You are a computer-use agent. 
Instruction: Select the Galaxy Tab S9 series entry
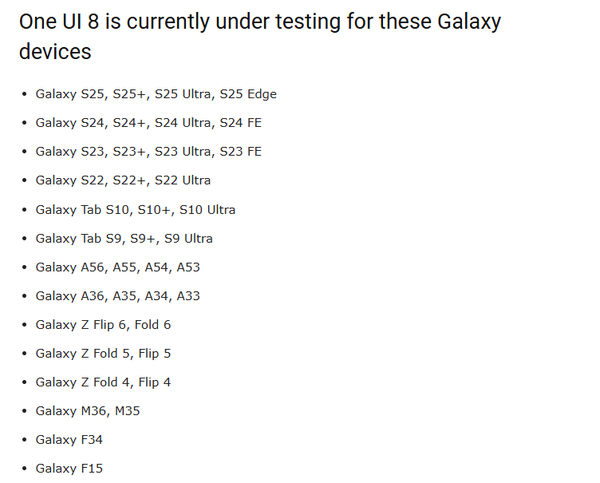[x=124, y=238]
